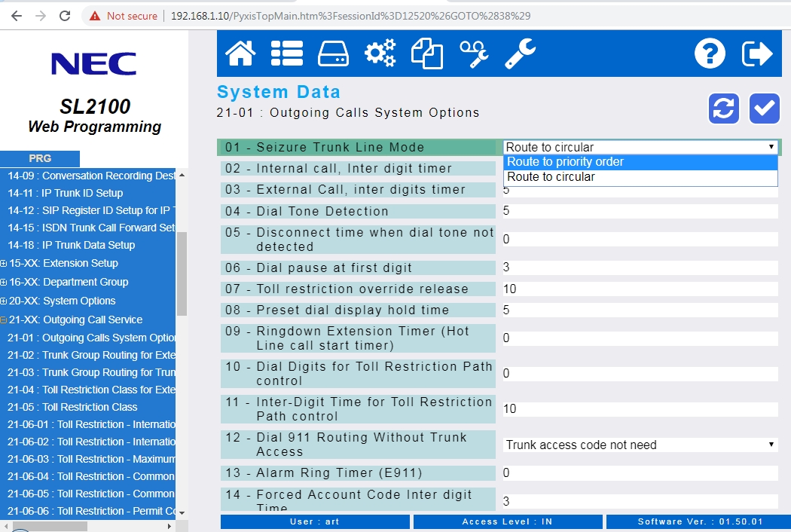This screenshot has height=532, width=791.
Task: Go to the Home icon in toolbar
Action: pyautogui.click(x=240, y=54)
